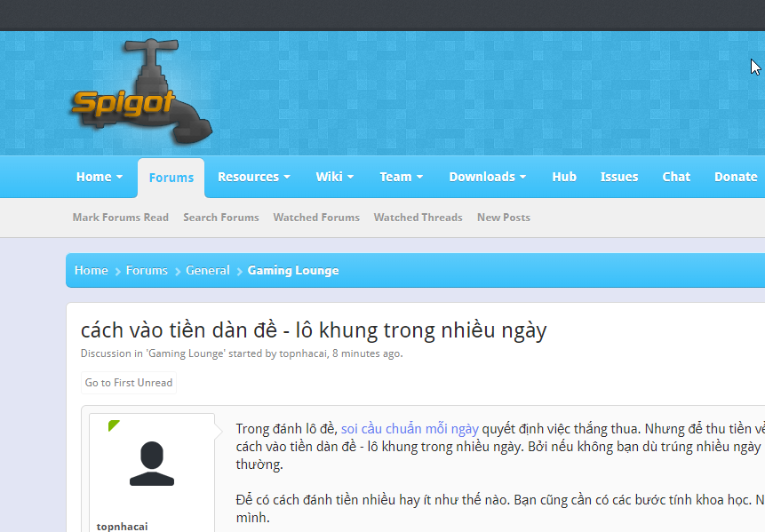Screen dimensions: 765x532
Task: Open the Home navigation dropdown
Action: click(99, 177)
